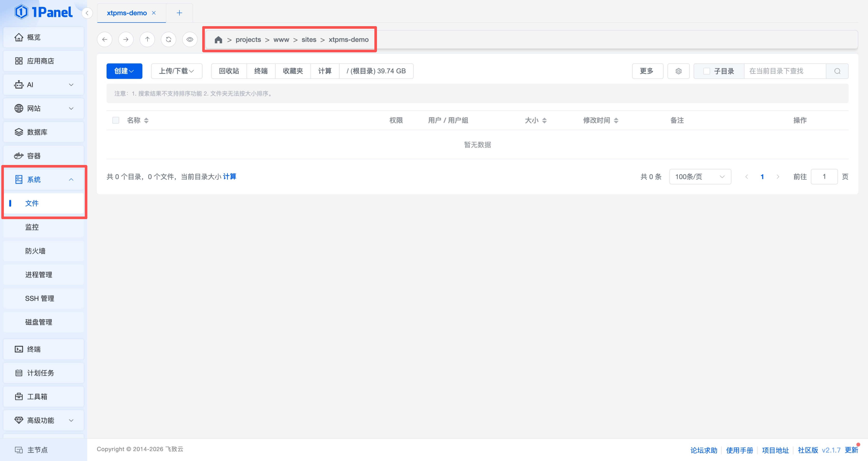Open the 数据库 section
Screen dimensions: 868x461
44,132
